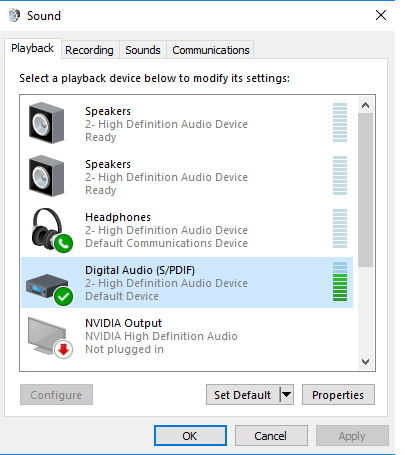Open the Sounds tab

143,50
